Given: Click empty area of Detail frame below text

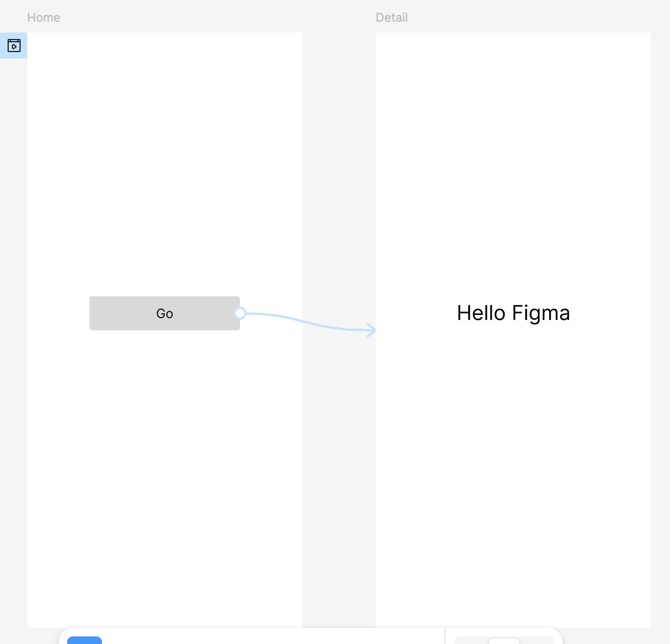Looking at the screenshot, I should (513, 461).
